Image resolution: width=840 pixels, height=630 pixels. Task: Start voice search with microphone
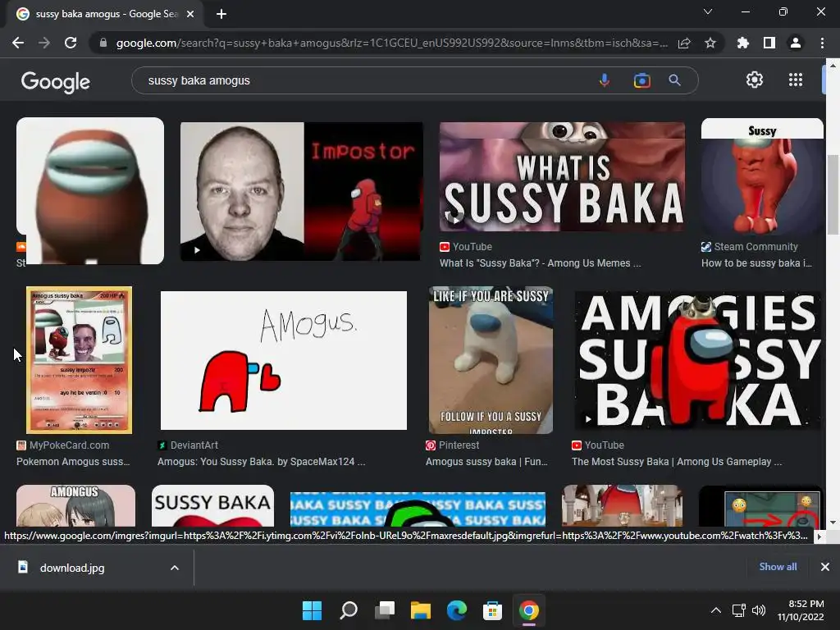(605, 80)
